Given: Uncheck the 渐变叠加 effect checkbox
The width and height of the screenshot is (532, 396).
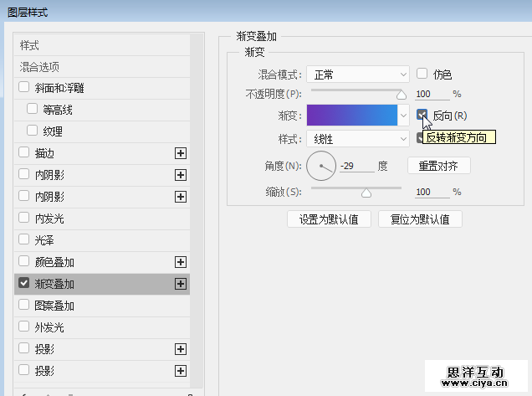Looking at the screenshot, I should tap(23, 284).
